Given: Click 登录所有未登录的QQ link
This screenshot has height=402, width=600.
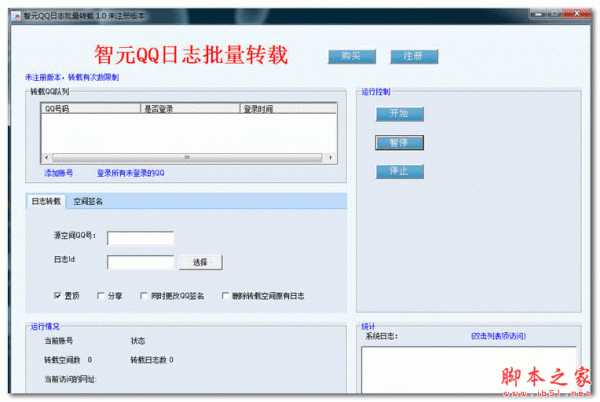Looking at the screenshot, I should click(130, 173).
